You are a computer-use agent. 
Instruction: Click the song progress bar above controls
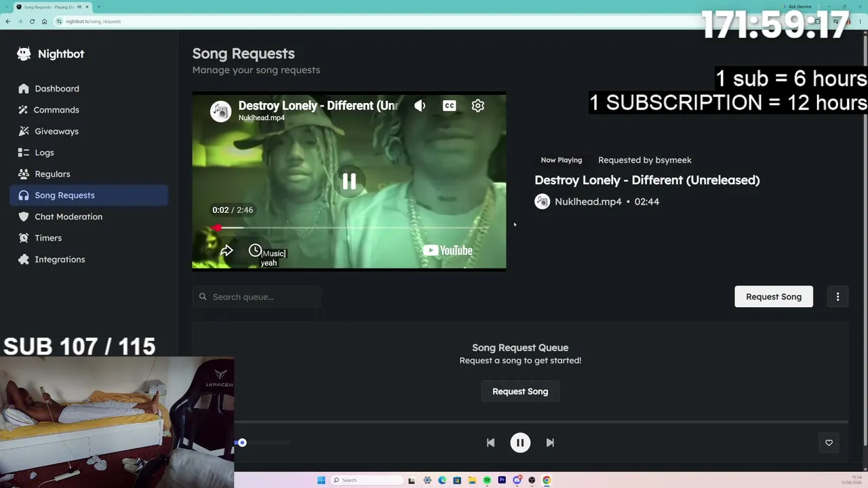(x=541, y=422)
